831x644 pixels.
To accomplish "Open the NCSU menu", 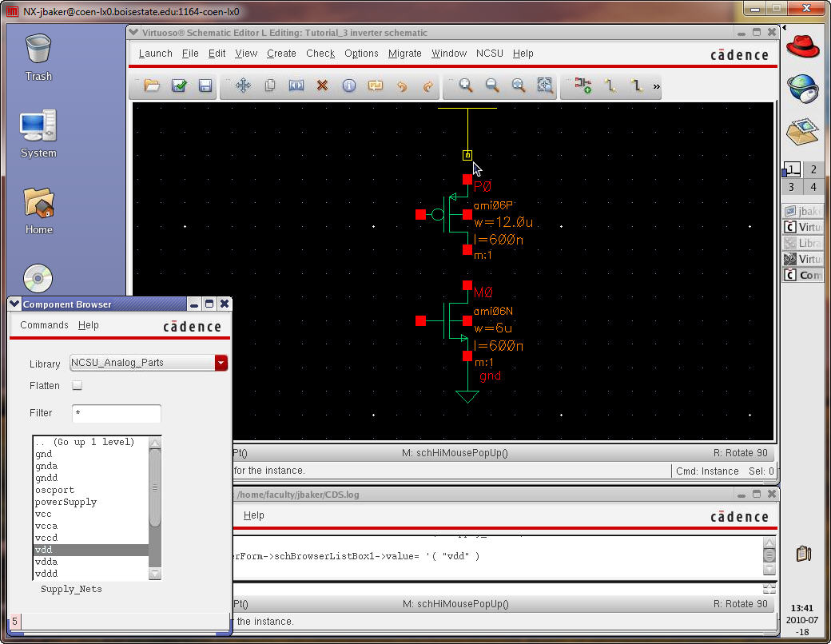I will coord(490,54).
